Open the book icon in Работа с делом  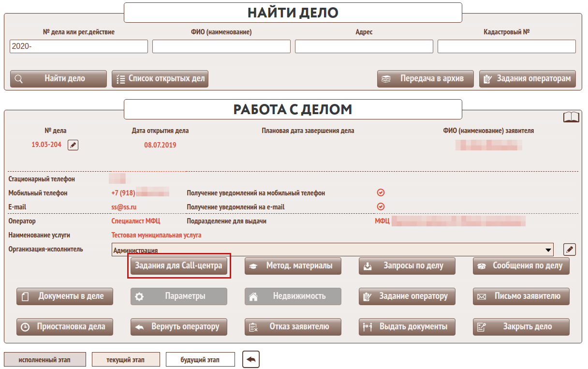[x=571, y=117]
